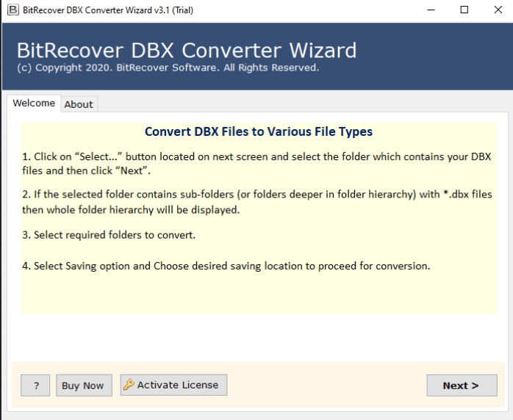Click step 3 'Select required folders to convert.'
The height and width of the screenshot is (420, 513).
click(x=109, y=235)
